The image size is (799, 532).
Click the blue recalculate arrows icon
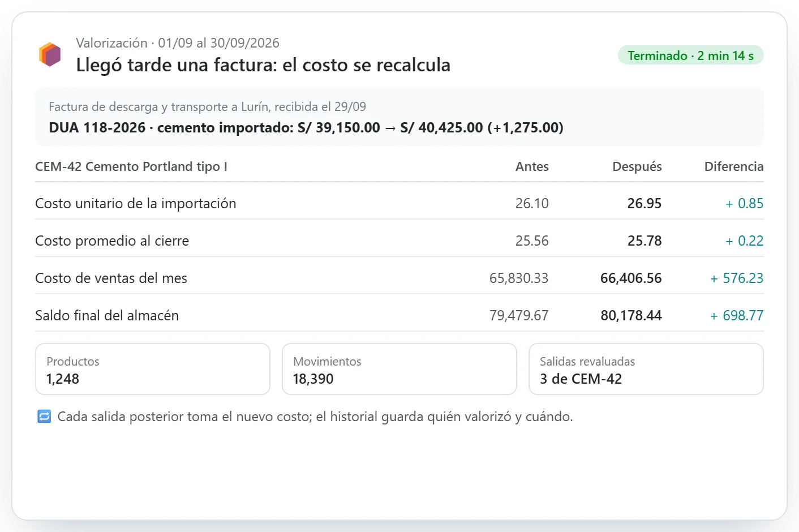point(44,417)
